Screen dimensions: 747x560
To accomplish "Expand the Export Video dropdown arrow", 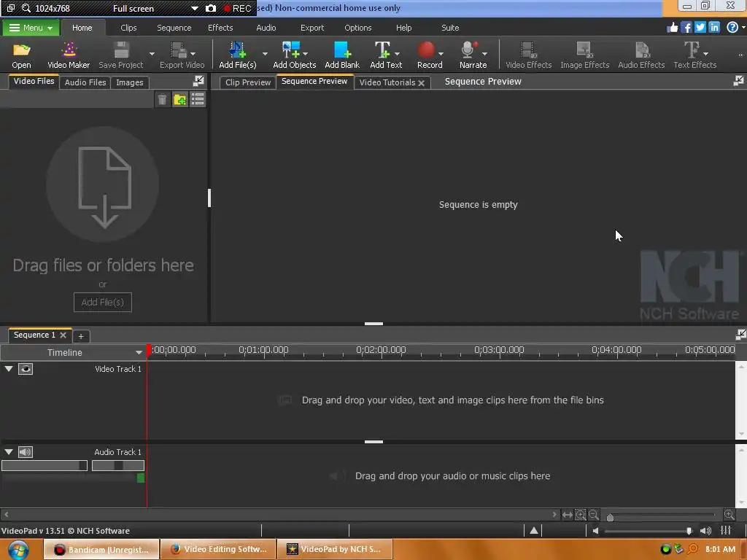I will [x=193, y=54].
